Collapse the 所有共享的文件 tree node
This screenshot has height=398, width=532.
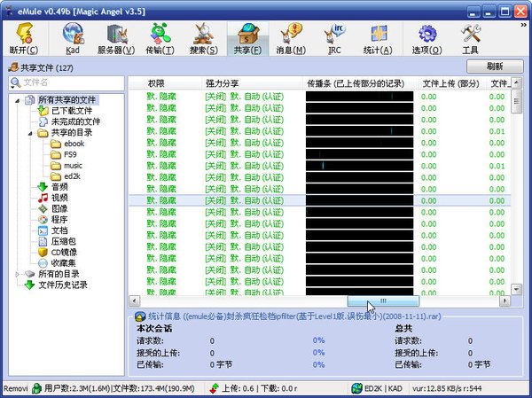[x=18, y=100]
